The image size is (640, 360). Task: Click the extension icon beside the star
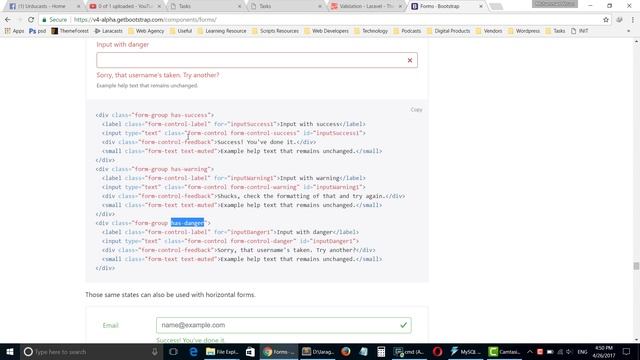click(619, 20)
